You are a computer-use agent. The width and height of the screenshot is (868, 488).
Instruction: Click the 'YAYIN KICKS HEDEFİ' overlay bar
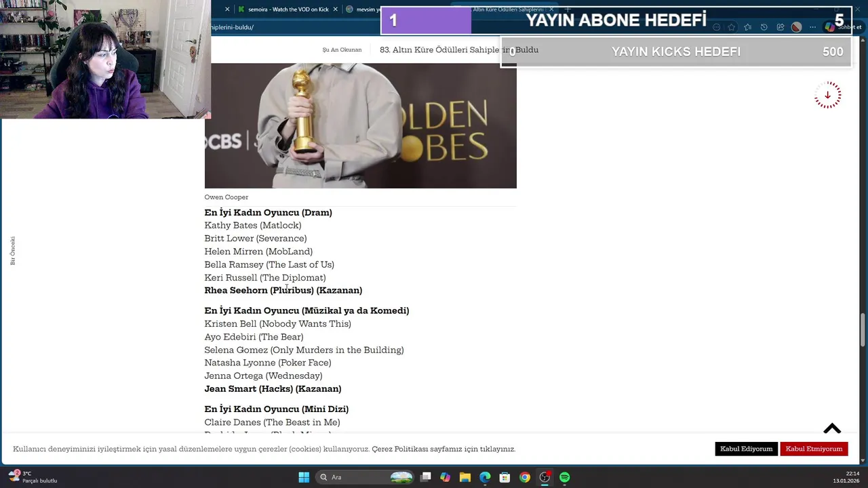[x=676, y=52]
